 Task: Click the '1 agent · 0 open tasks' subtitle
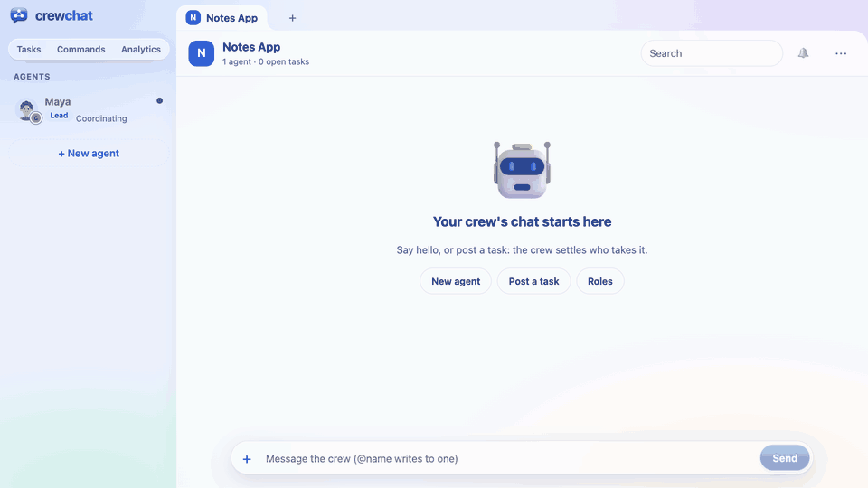266,62
